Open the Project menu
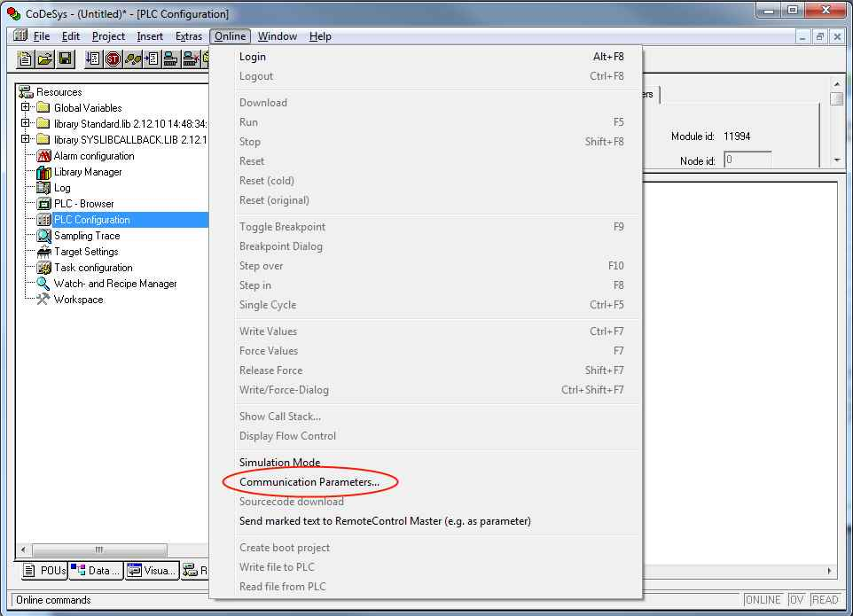Viewport: 853px width, 616px height. tap(108, 35)
